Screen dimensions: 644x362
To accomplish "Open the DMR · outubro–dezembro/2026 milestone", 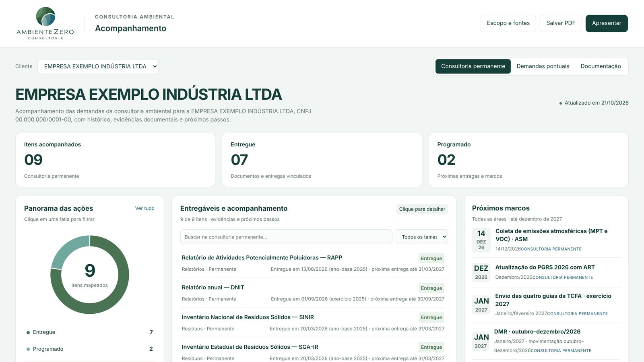I will [546, 341].
